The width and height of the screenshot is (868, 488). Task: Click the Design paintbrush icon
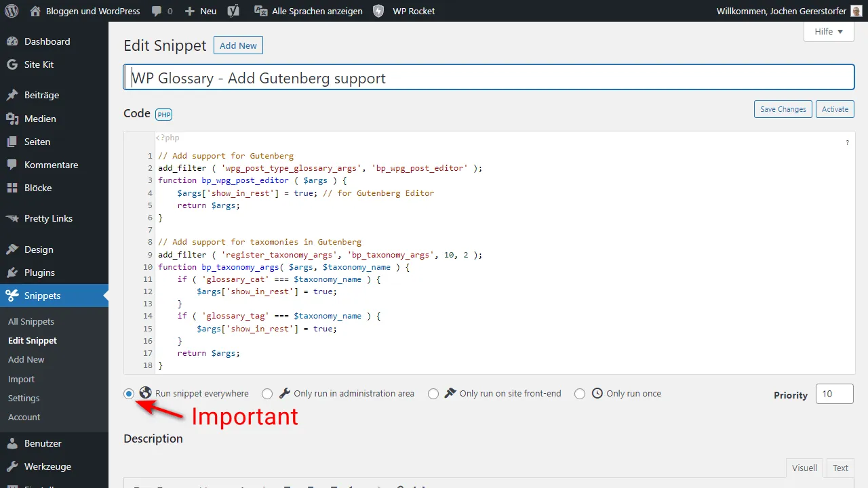coord(12,249)
